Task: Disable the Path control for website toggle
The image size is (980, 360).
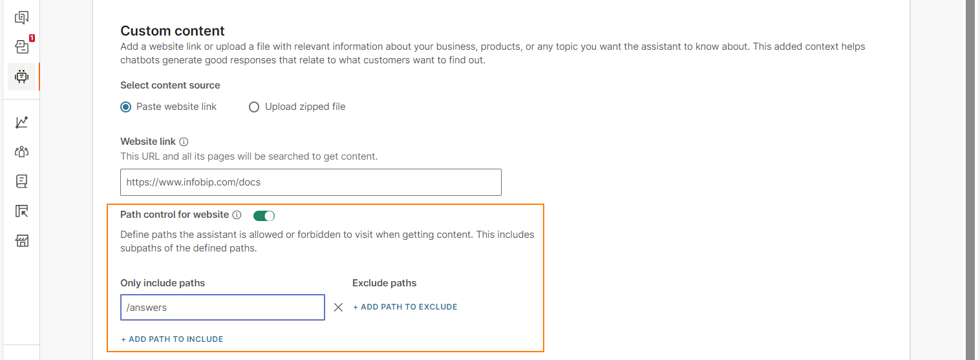Action: pyautogui.click(x=264, y=215)
